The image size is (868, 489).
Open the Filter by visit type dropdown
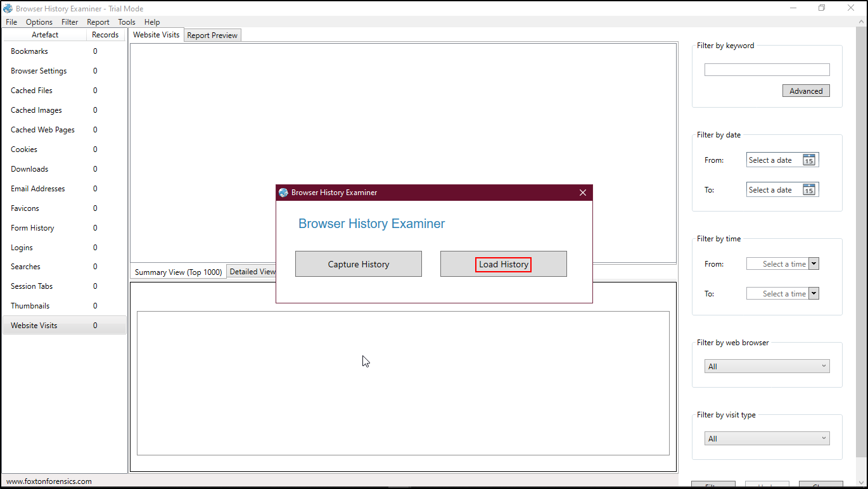(767, 438)
